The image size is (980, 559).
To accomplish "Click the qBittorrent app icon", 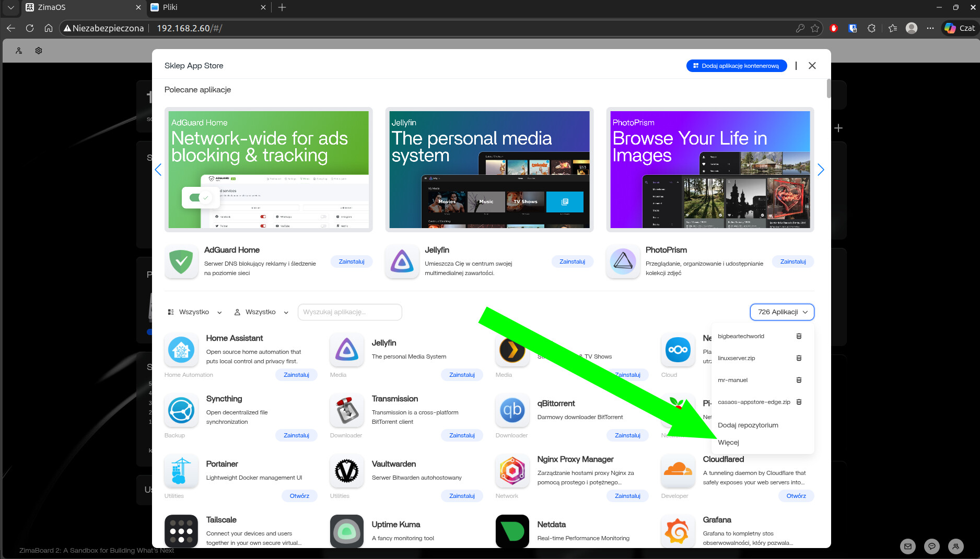I will (x=512, y=410).
